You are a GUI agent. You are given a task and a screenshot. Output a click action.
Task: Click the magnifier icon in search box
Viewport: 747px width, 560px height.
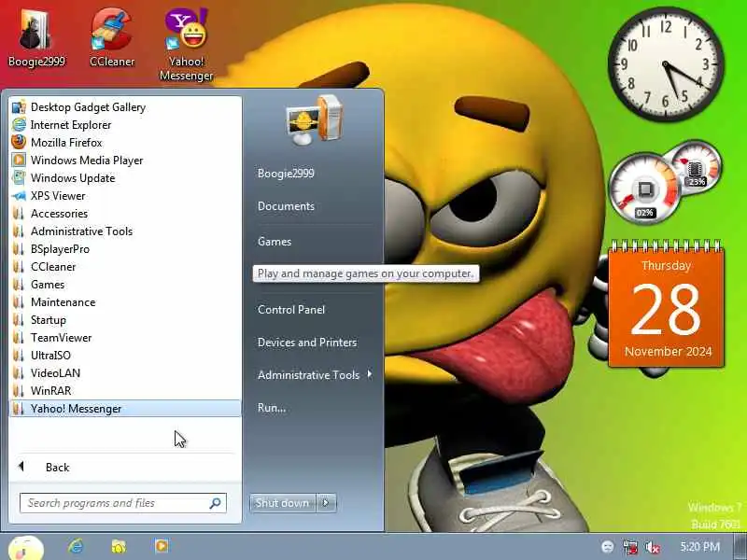(215, 503)
